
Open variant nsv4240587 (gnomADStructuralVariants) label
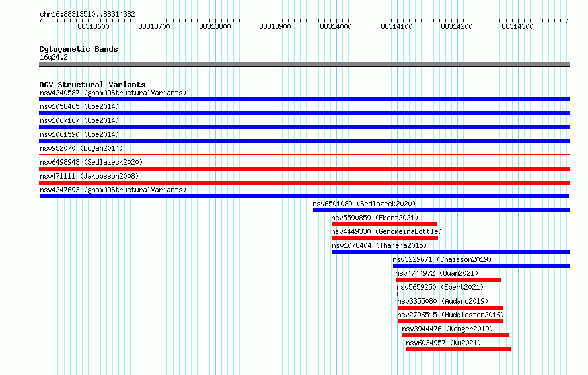tap(113, 93)
